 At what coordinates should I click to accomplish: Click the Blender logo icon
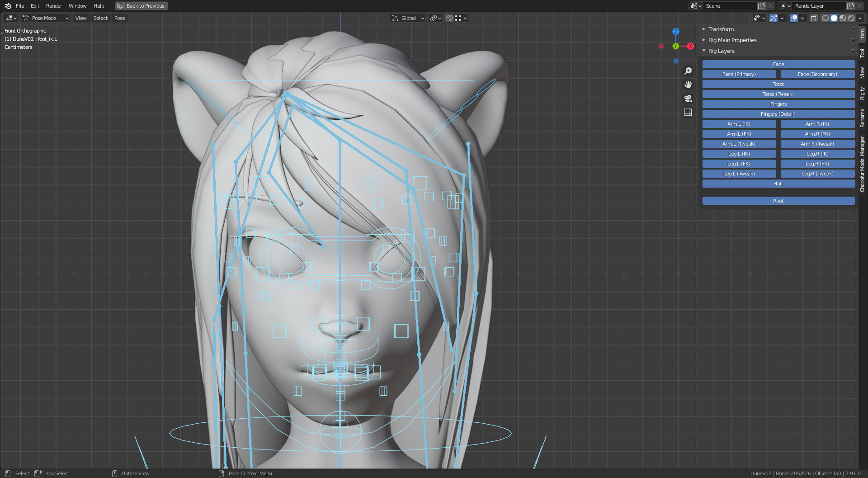8,6
